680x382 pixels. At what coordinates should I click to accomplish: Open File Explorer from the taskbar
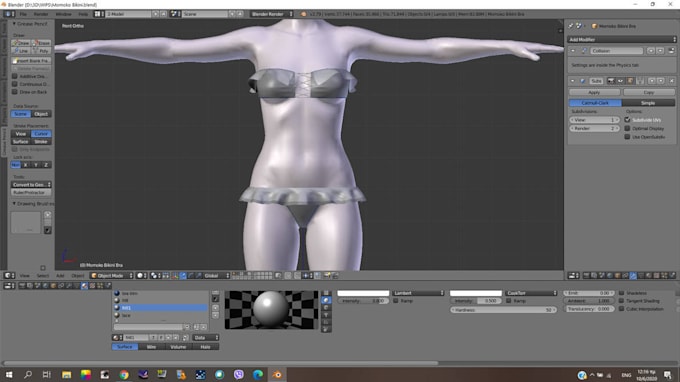66,375
